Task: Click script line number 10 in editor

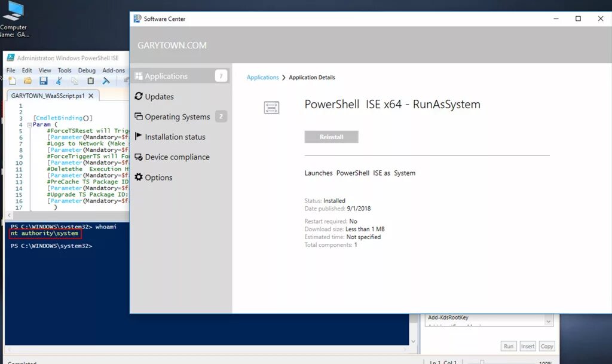Action: [x=19, y=163]
